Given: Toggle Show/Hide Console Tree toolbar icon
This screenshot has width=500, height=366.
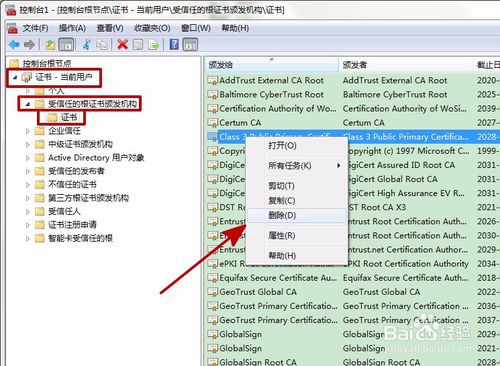Looking at the screenshot, I should point(66,44).
